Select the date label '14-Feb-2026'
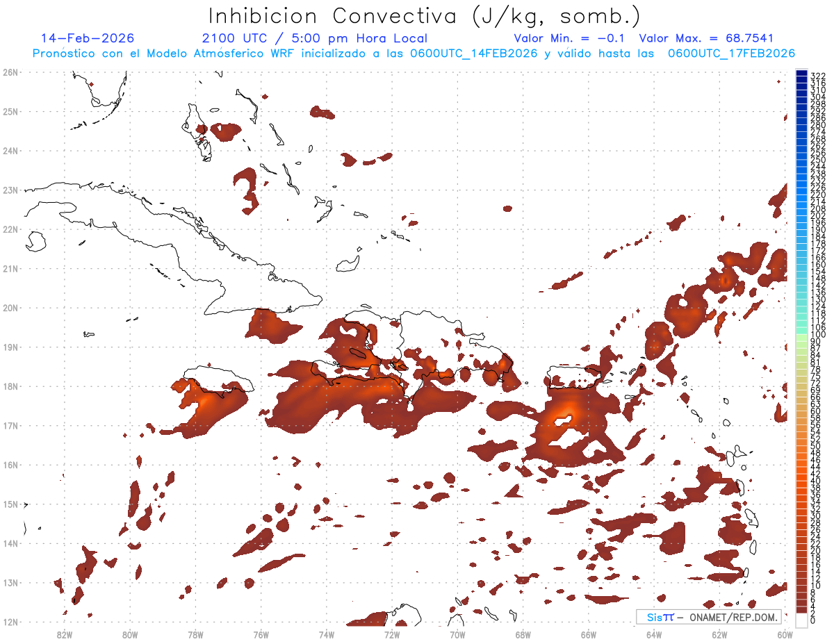This screenshot has width=834, height=644. (88, 38)
